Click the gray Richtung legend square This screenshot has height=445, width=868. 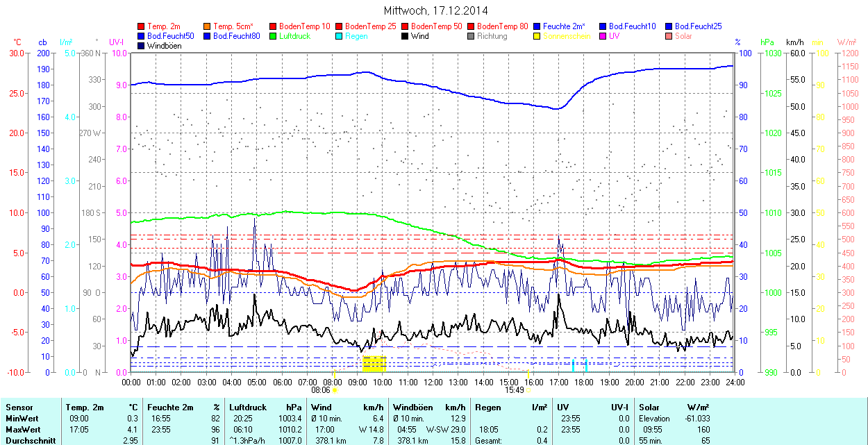pyautogui.click(x=471, y=36)
